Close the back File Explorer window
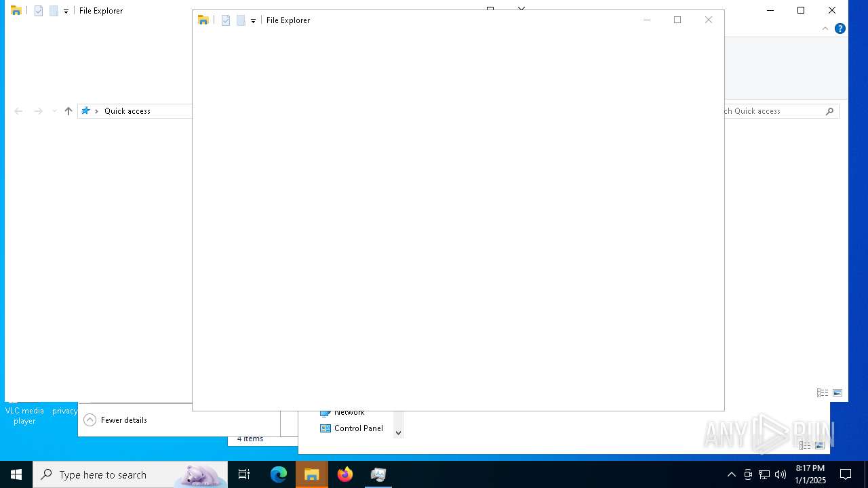 832,10
